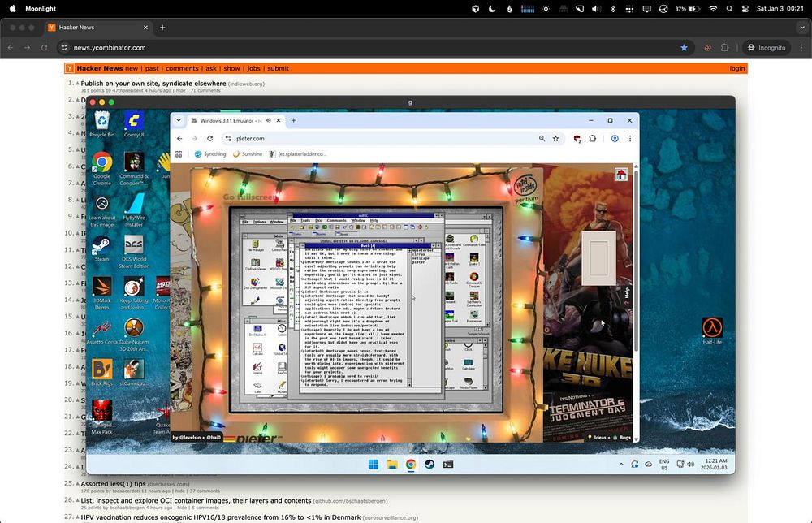Reload the pieter.com page
812x523 pixels.
pos(209,139)
